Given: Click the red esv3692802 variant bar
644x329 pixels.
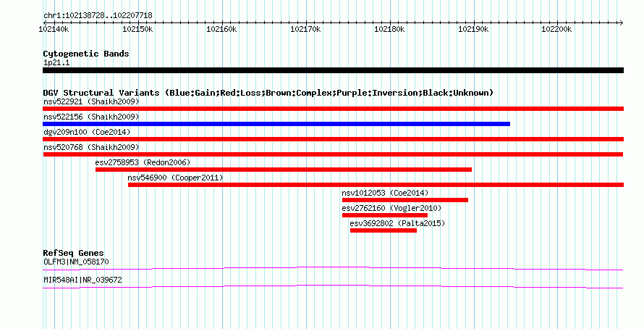Looking at the screenshot, I should pos(384,230).
